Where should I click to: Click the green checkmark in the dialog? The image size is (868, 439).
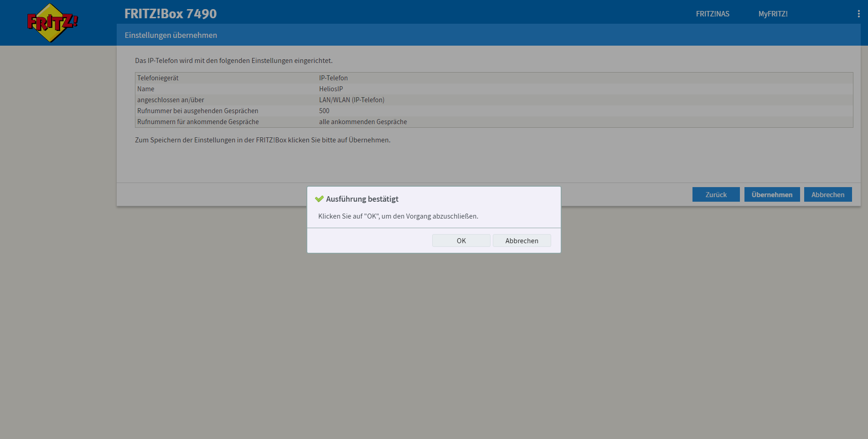pyautogui.click(x=319, y=199)
